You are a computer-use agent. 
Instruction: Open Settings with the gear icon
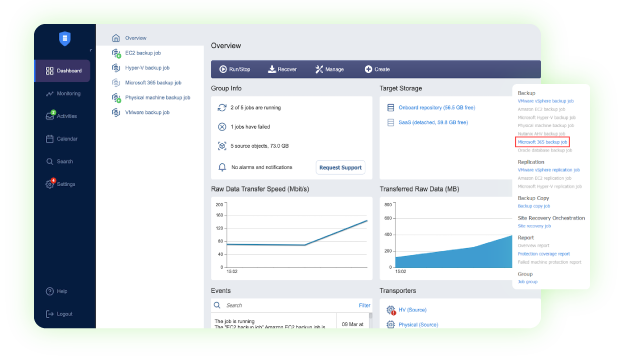(50, 184)
